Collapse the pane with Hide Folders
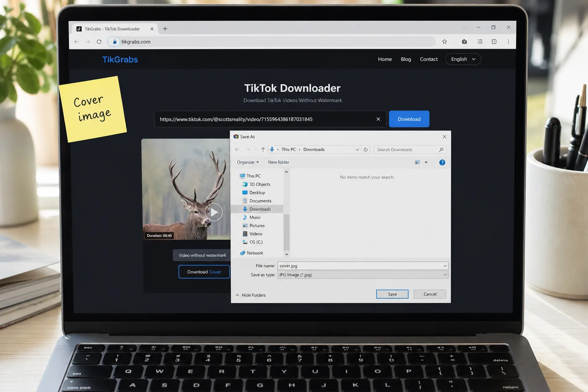The width and height of the screenshot is (588, 392). 251,295
